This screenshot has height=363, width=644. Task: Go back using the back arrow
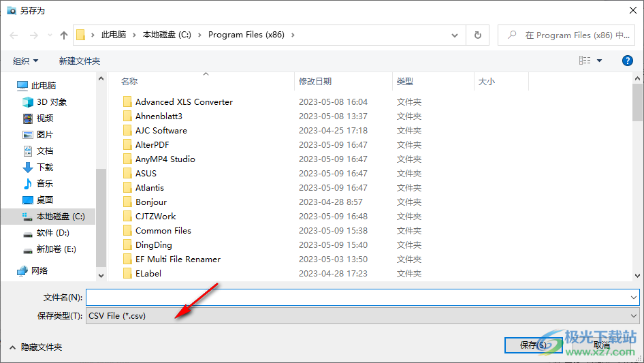click(x=14, y=35)
